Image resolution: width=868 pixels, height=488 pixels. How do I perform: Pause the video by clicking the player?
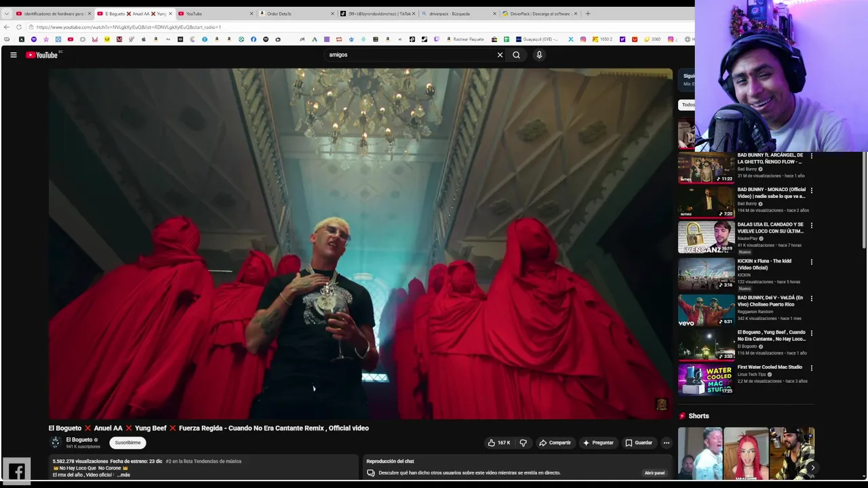click(x=360, y=244)
